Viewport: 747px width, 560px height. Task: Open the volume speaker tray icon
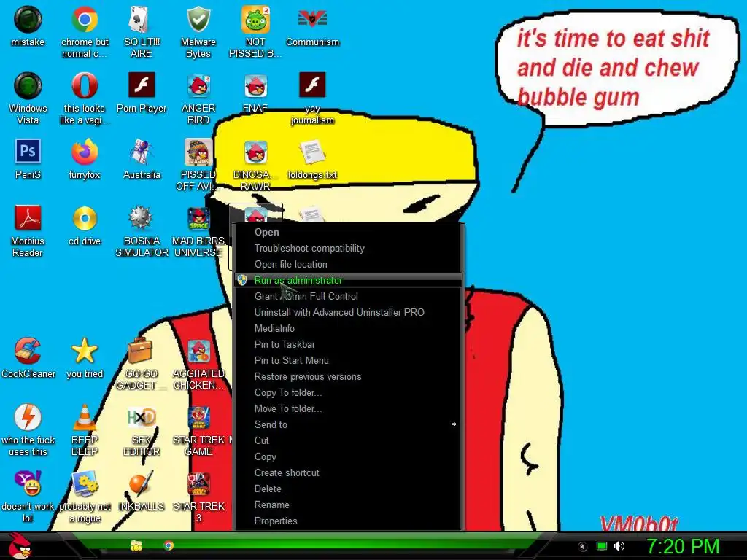click(619, 546)
